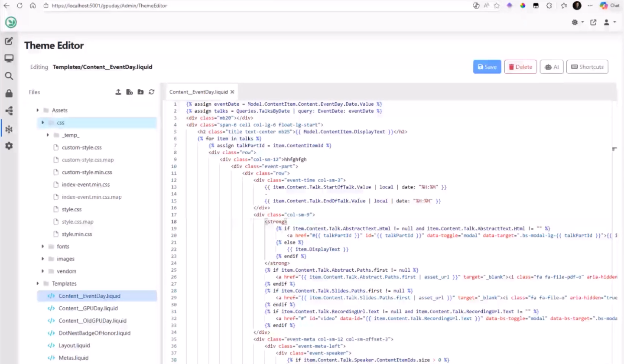The width and height of the screenshot is (624, 364).
Task: Click line number 9 in the editor
Action: click(x=175, y=159)
